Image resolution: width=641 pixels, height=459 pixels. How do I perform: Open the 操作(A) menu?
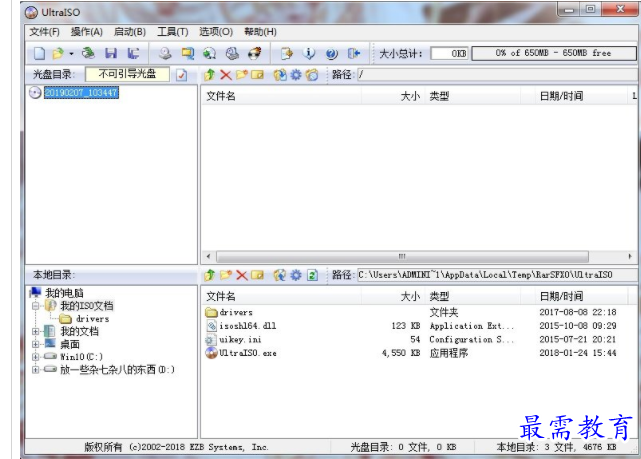pyautogui.click(x=87, y=32)
